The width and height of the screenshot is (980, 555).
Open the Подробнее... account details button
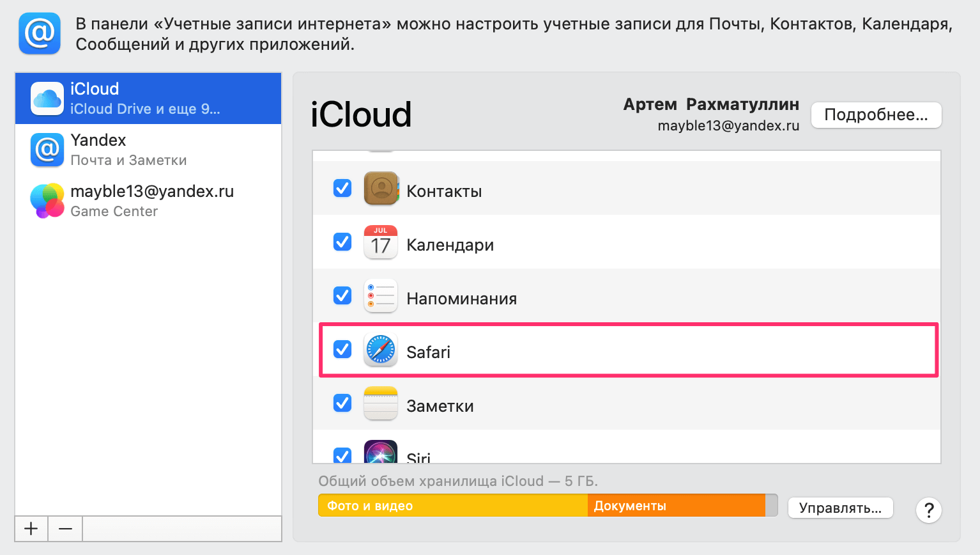[x=876, y=114]
